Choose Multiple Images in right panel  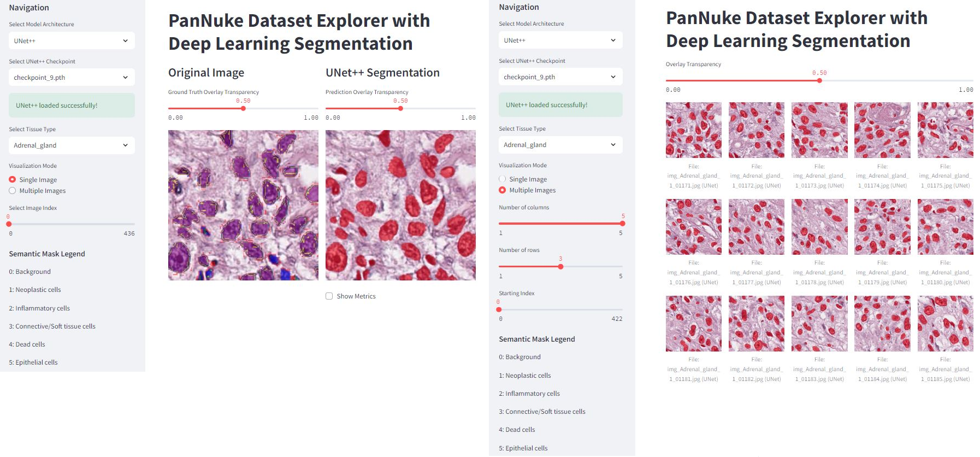503,190
